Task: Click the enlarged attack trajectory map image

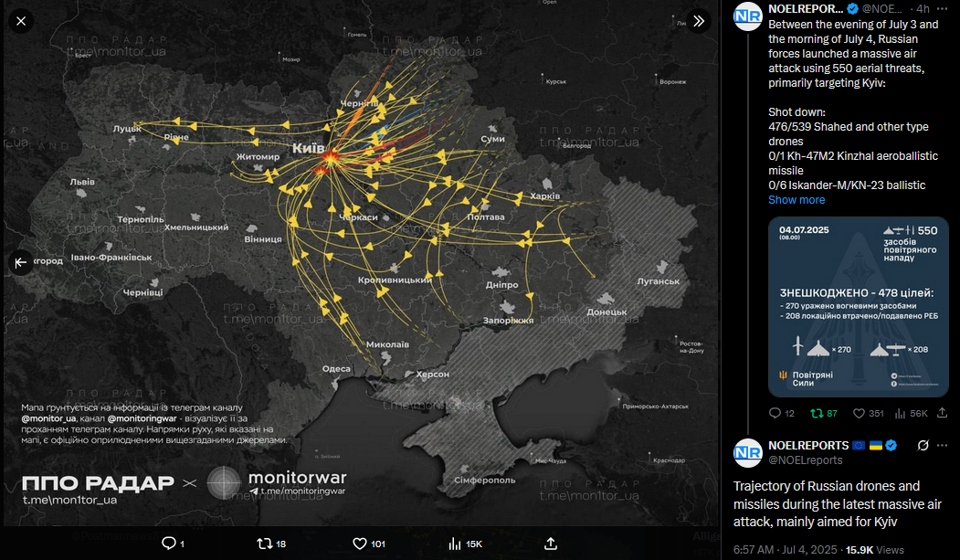Action: pos(361,262)
